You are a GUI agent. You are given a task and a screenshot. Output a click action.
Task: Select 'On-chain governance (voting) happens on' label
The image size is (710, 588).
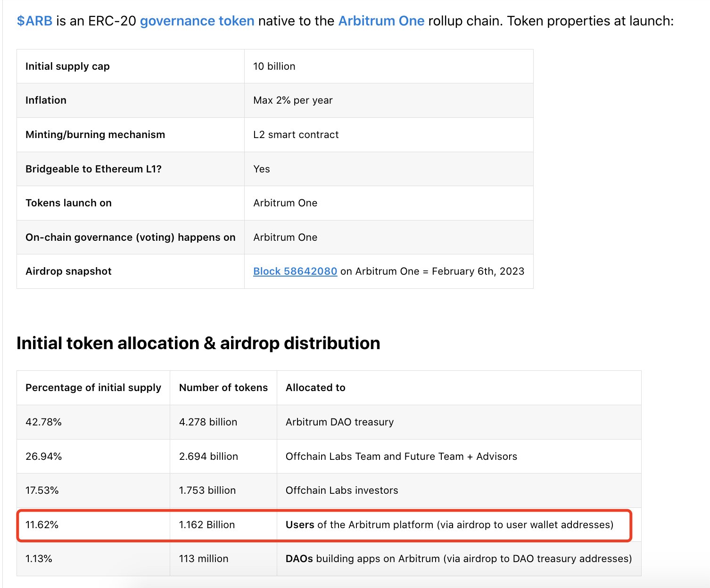pyautogui.click(x=131, y=237)
